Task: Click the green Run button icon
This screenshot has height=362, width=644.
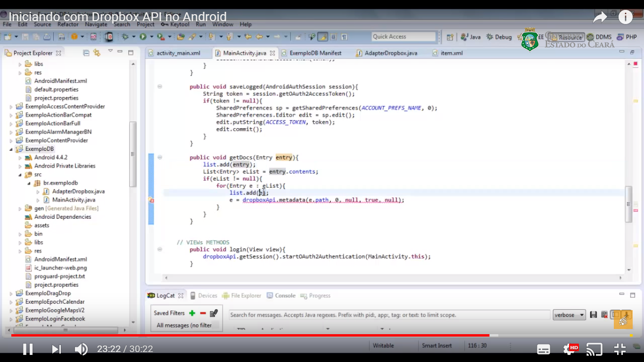Action: pyautogui.click(x=142, y=37)
